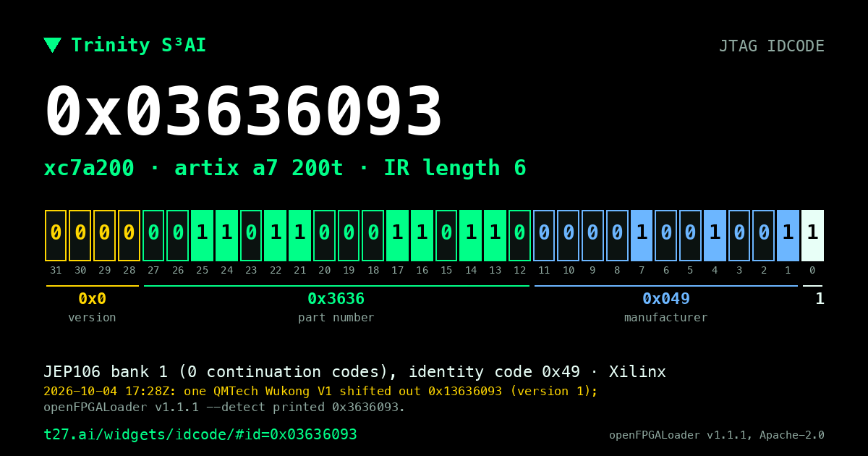868x456 pixels.
Task: Toggle version bit 28
Action: [129, 235]
